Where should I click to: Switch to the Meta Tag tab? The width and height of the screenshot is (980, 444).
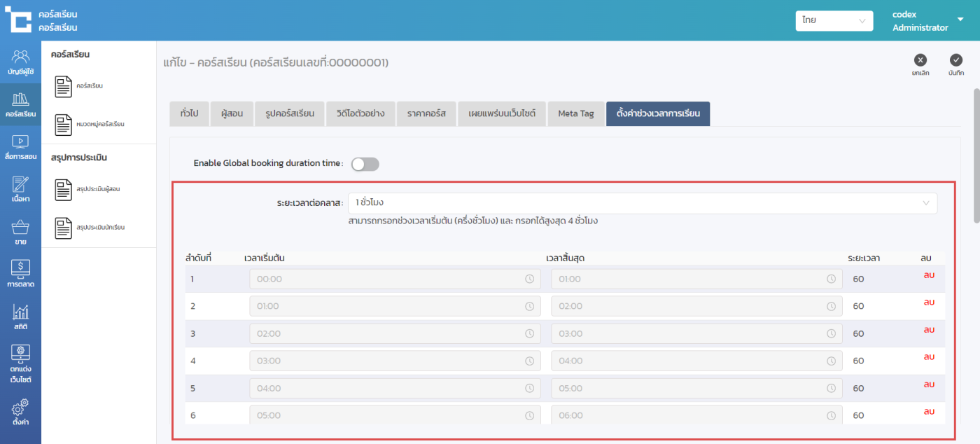pyautogui.click(x=575, y=113)
